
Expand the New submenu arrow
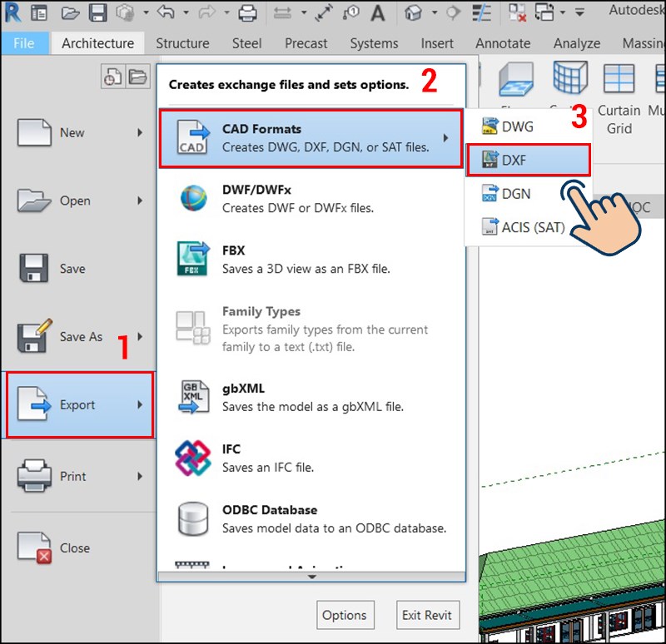(140, 133)
